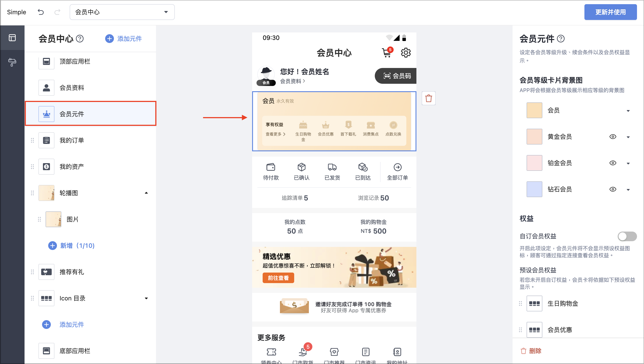
Task: Click the 全部订单 arrow icon
Action: point(398,167)
